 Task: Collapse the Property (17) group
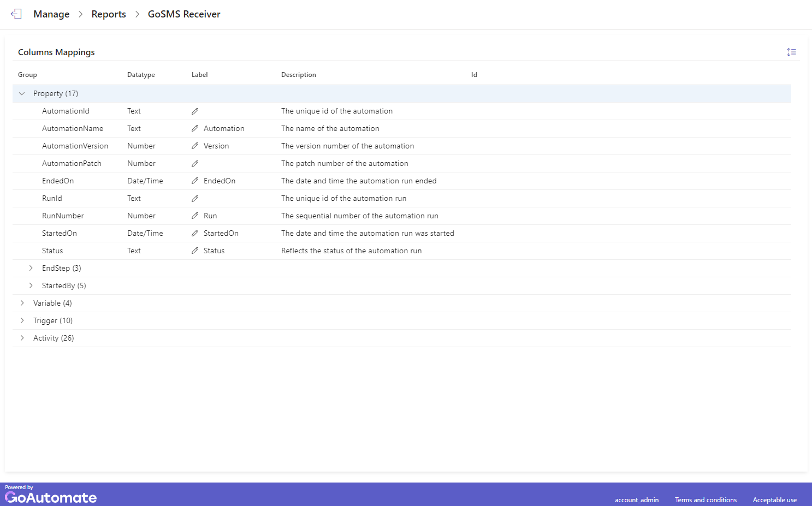click(x=22, y=94)
